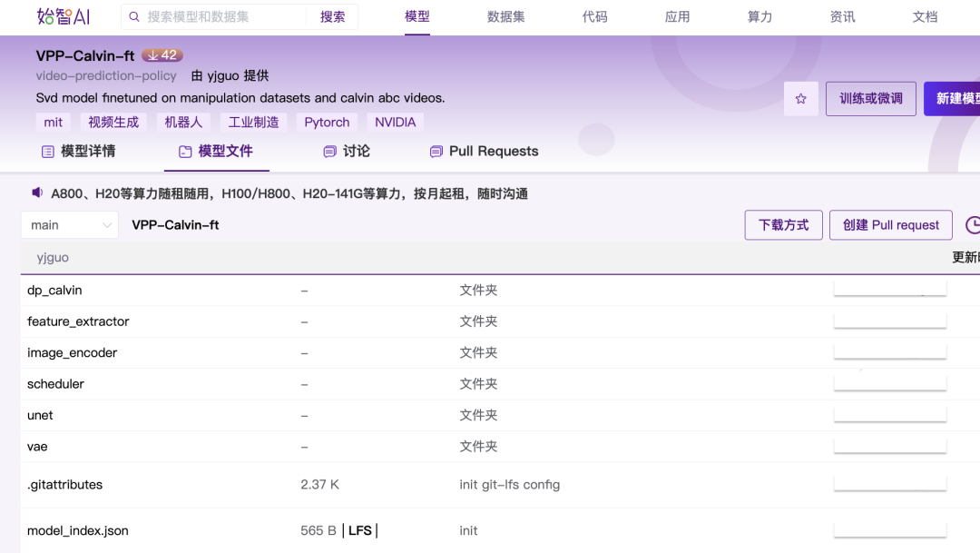Open the 算力 navigation tab
This screenshot has height=553, width=980.
coord(759,17)
